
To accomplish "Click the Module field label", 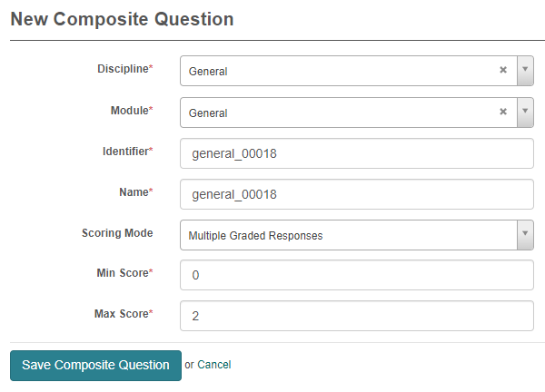I will pos(127,110).
